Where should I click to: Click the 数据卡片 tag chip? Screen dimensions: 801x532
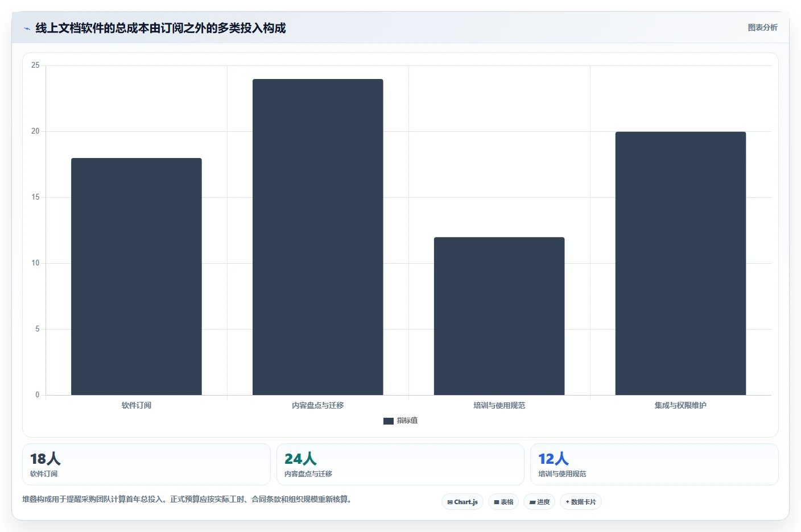tap(581, 502)
